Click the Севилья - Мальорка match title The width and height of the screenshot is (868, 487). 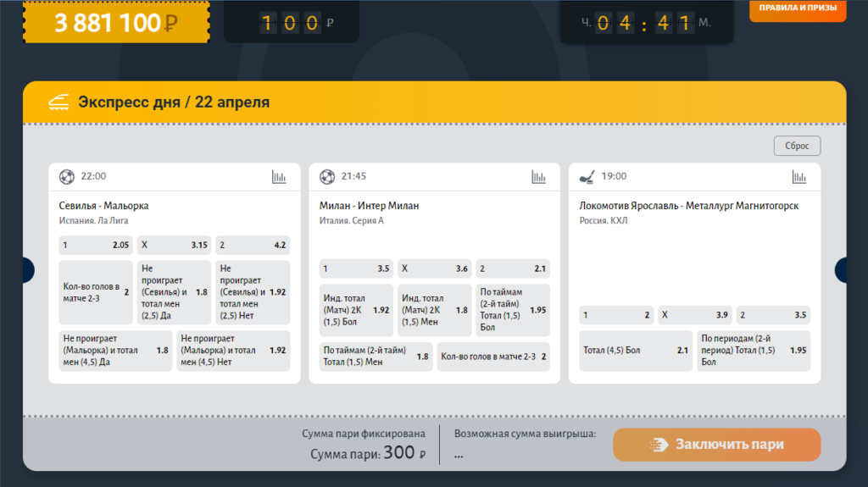[x=103, y=205]
